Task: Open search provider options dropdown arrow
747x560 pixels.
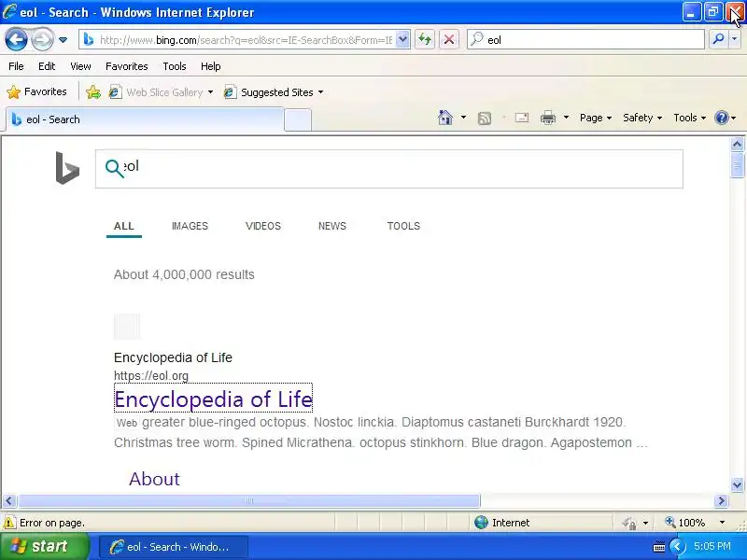Action: tap(735, 39)
